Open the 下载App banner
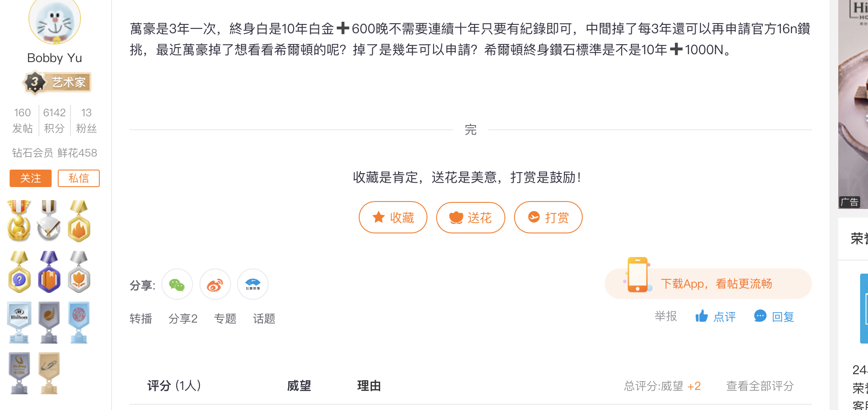This screenshot has height=410, width=868. point(708,284)
